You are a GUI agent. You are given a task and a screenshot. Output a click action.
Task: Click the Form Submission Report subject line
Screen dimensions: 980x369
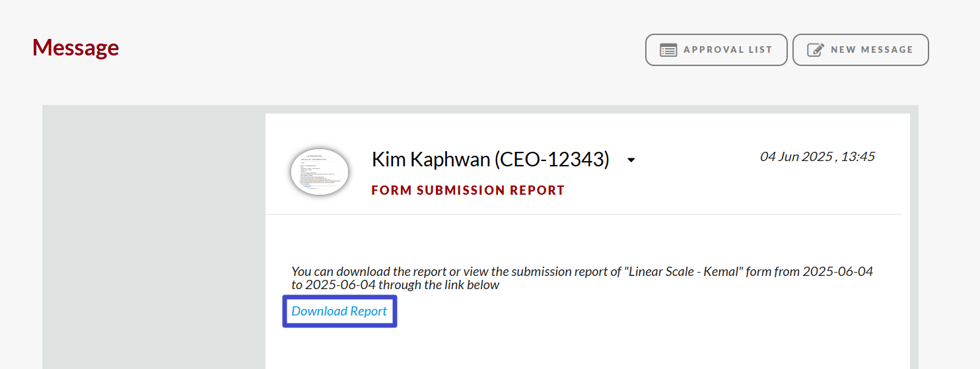(x=468, y=191)
